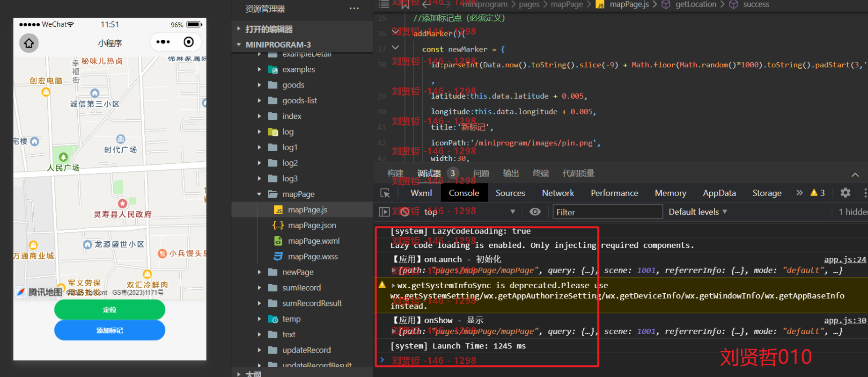Viewport: 868px width, 377px height.
Task: Open devtools settings gear
Action: (x=845, y=193)
